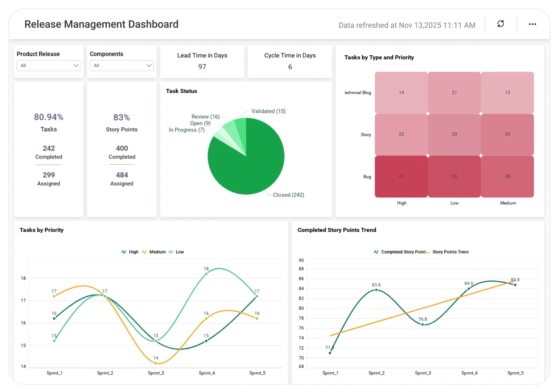Click the refresh data icon
The height and width of the screenshot is (392, 559).
[x=500, y=24]
